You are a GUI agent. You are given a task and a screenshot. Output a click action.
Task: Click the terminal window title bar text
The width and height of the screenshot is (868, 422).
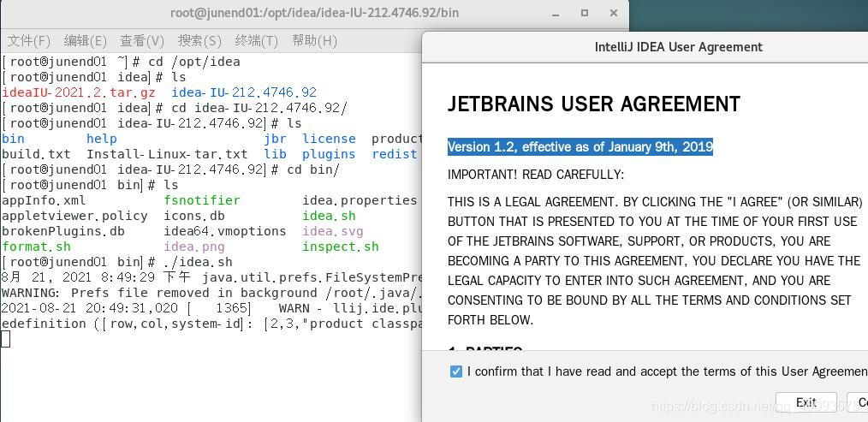pyautogui.click(x=314, y=12)
